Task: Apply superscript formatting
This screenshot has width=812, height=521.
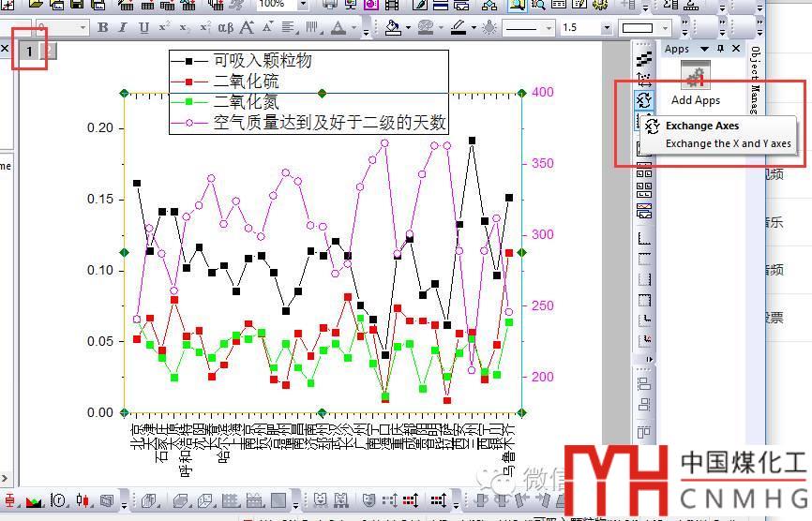Action: (x=165, y=28)
